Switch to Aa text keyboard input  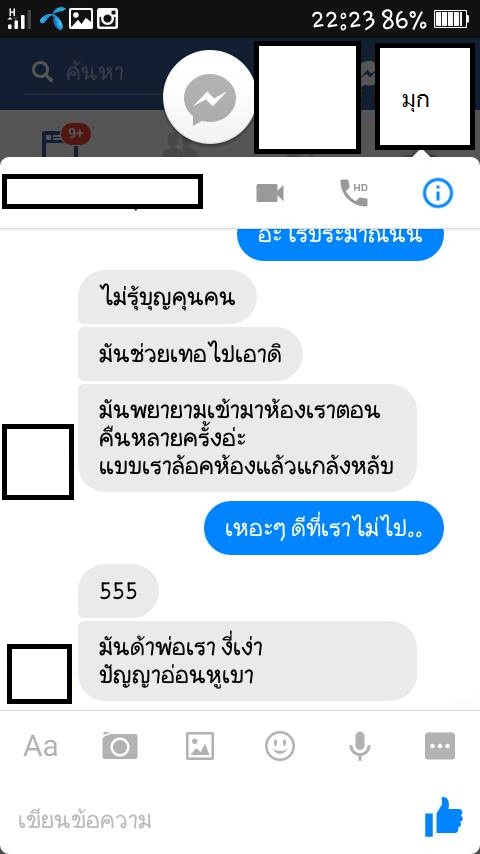pyautogui.click(x=41, y=746)
